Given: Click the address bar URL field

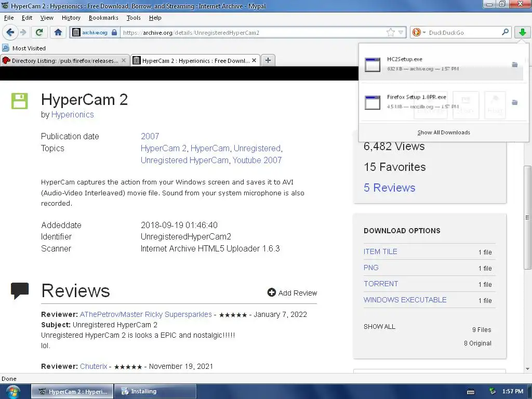Looking at the screenshot, I should coord(253,33).
